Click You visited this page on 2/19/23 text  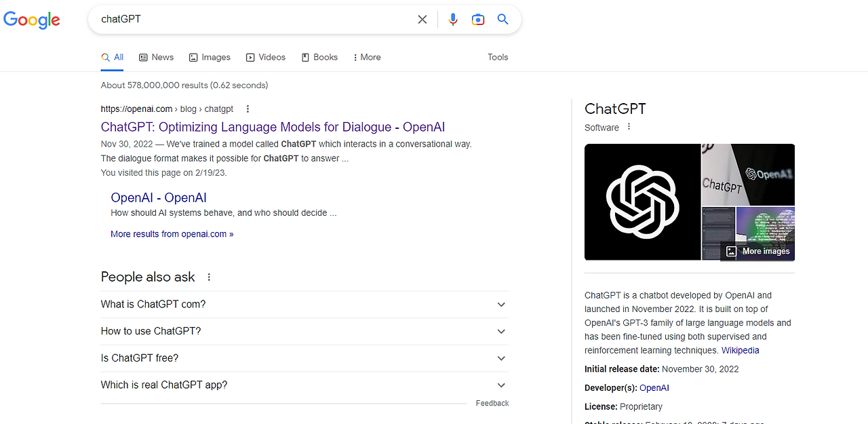point(164,173)
